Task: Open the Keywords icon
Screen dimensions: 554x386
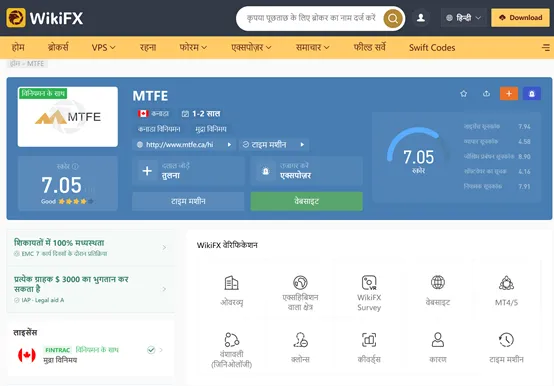Action: [369, 340]
